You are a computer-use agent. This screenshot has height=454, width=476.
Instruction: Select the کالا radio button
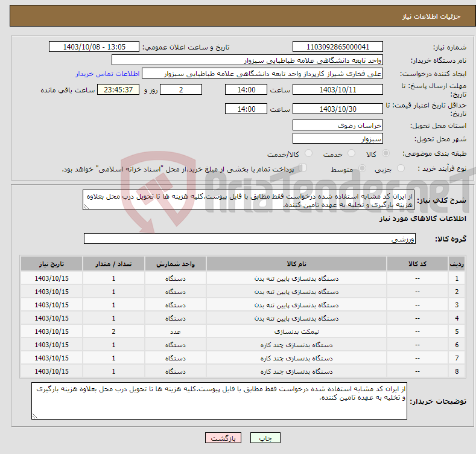tap(386, 153)
